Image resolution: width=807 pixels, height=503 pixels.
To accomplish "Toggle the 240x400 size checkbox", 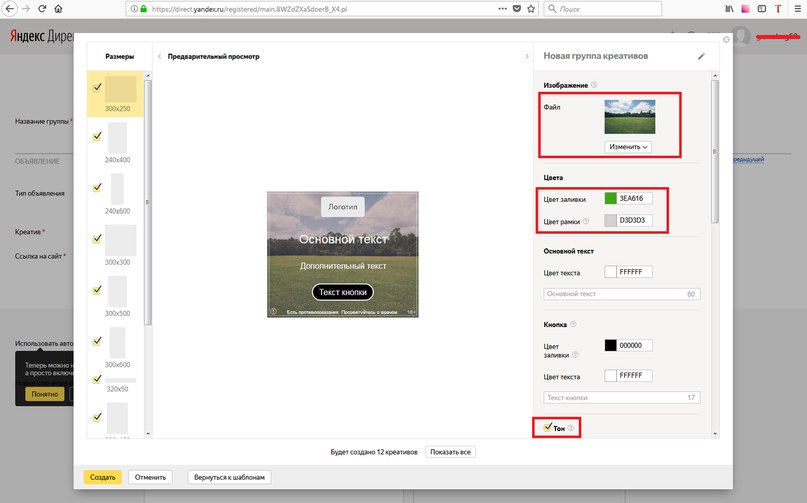I will [97, 136].
